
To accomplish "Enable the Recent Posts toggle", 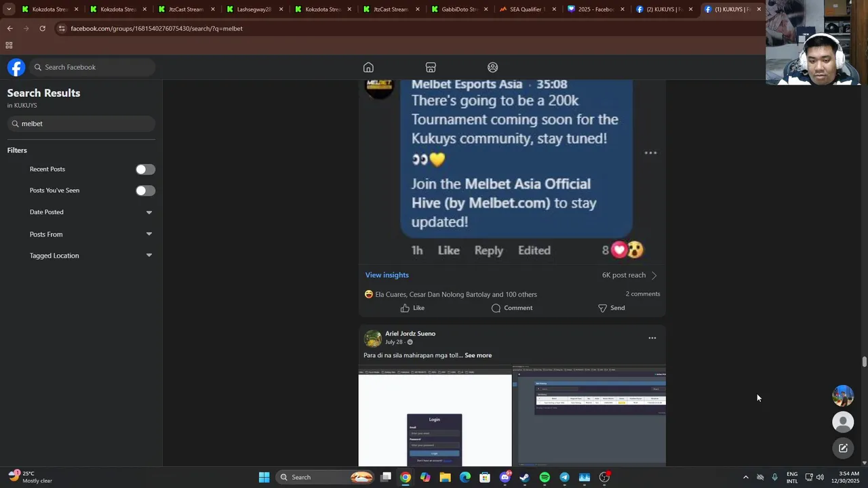I will click(x=145, y=169).
